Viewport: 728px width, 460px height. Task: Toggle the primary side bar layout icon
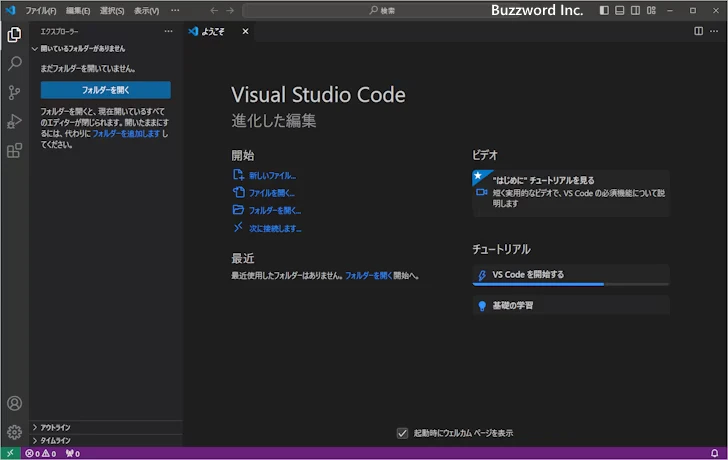604,10
